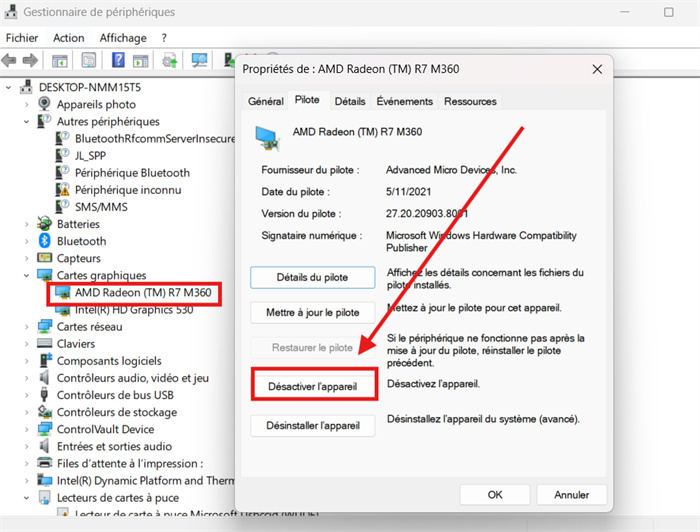
Task: Click the Bluetooth category icon
Action: [x=44, y=241]
